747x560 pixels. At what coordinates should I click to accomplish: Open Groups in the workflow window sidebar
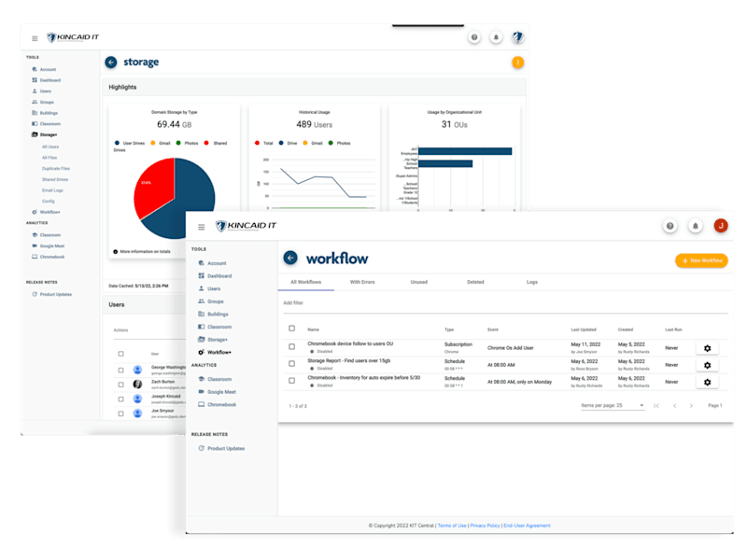211,301
